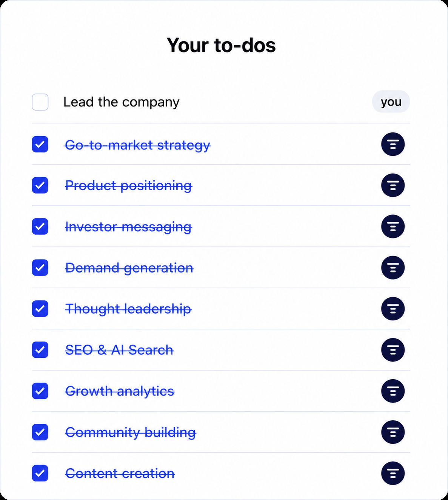Open the Thought leadership to-do text

pyautogui.click(x=128, y=309)
